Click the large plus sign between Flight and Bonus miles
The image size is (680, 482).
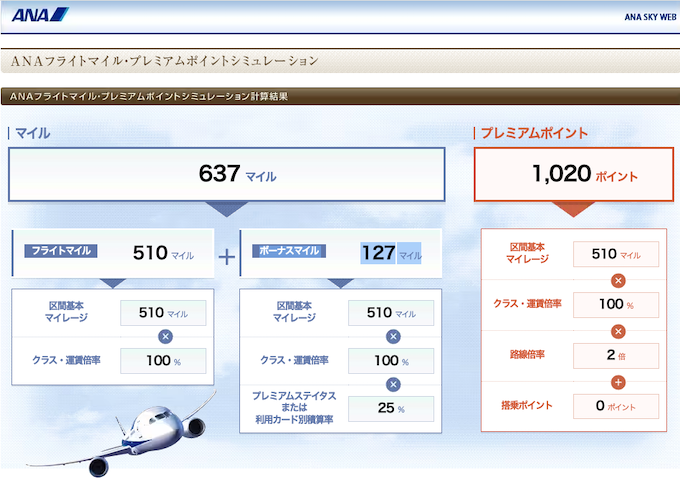click(227, 256)
